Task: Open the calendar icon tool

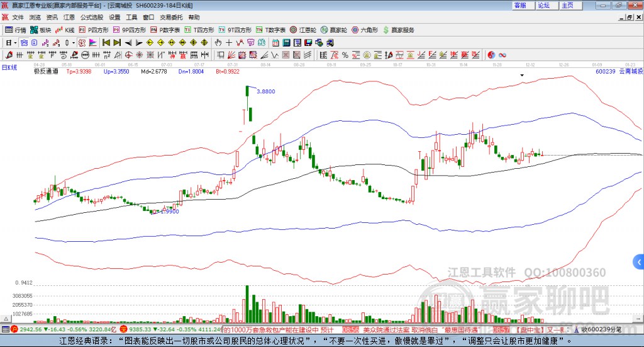Action: [275, 43]
